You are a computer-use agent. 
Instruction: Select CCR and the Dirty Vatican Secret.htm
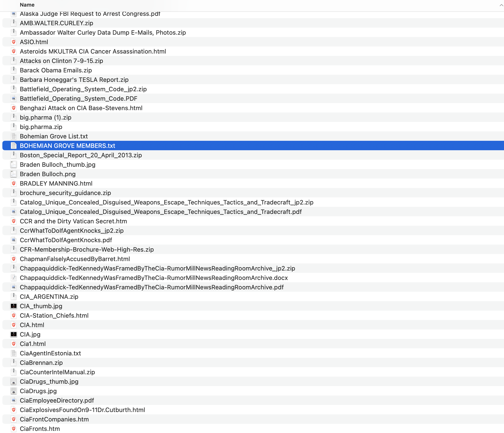pyautogui.click(x=73, y=221)
